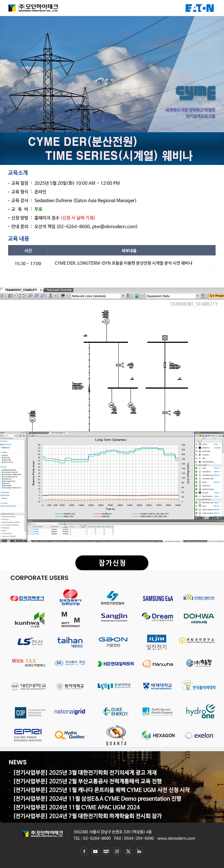
Task: Click the CORPORATE USERS heading
Action: (x=39, y=578)
